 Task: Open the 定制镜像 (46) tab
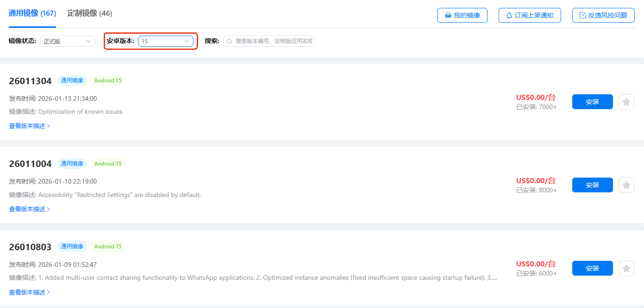[x=90, y=13]
